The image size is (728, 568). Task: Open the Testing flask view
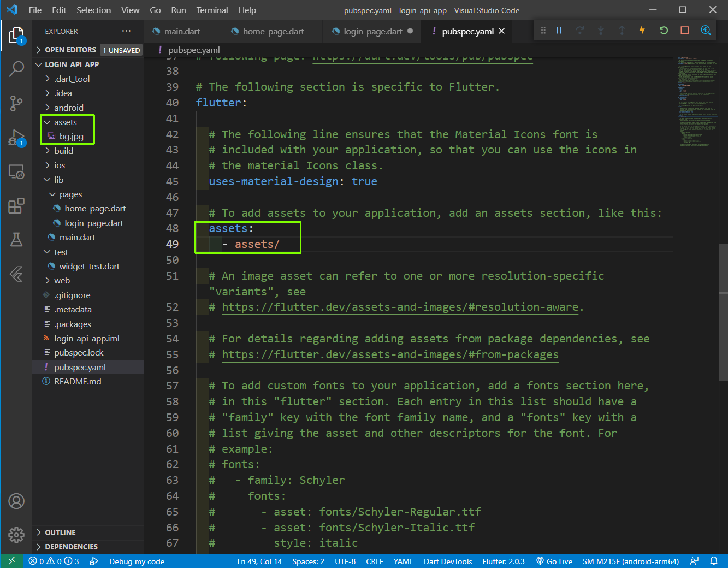point(16,239)
